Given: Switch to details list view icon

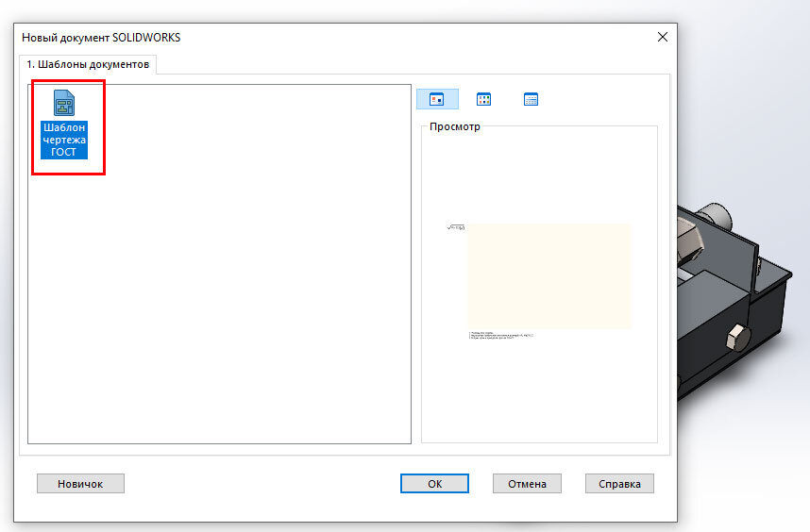Looking at the screenshot, I should tap(531, 99).
